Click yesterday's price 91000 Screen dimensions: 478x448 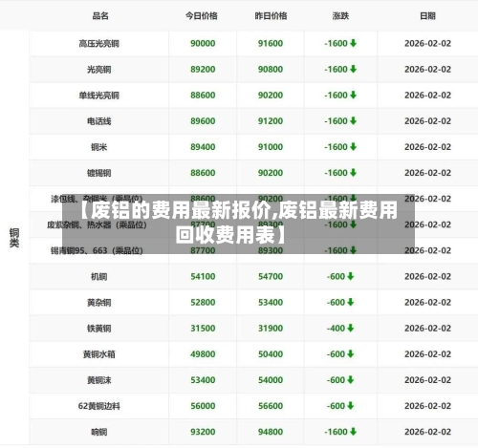(271, 147)
